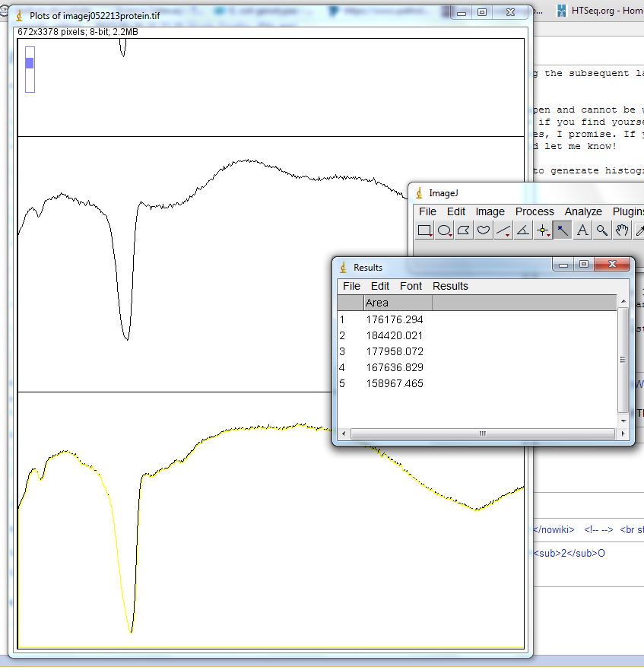The image size is (644, 670).
Task: Select the Straight Line tool
Action: point(503,230)
